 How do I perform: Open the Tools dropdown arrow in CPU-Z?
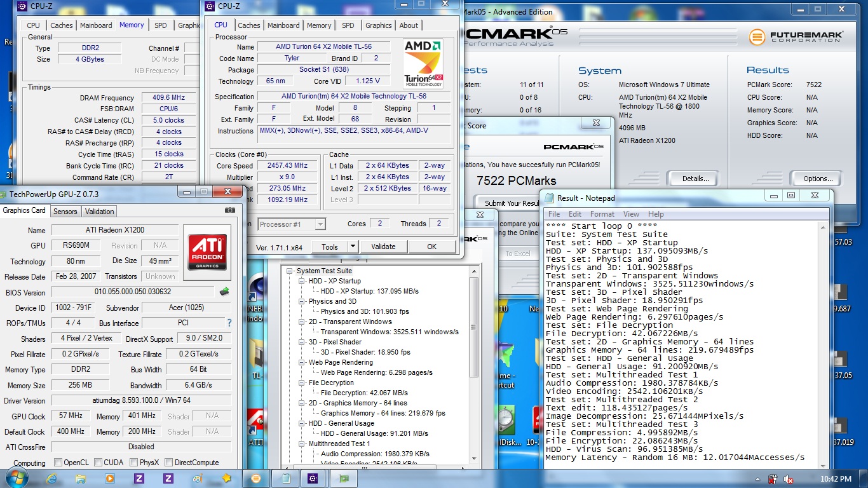[x=354, y=247]
